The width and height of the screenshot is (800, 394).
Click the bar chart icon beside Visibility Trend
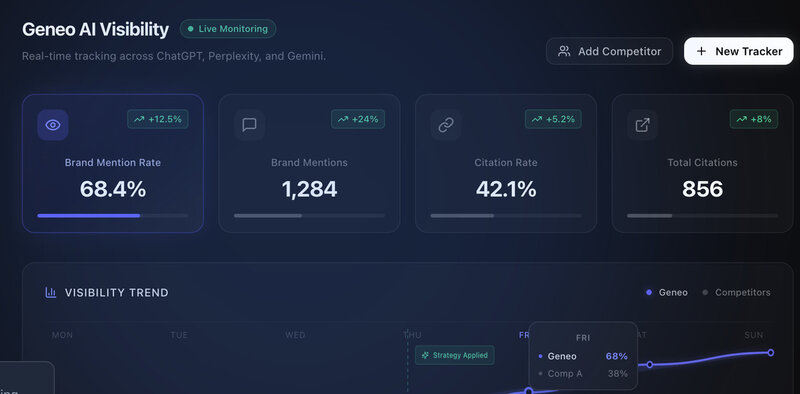click(x=51, y=292)
